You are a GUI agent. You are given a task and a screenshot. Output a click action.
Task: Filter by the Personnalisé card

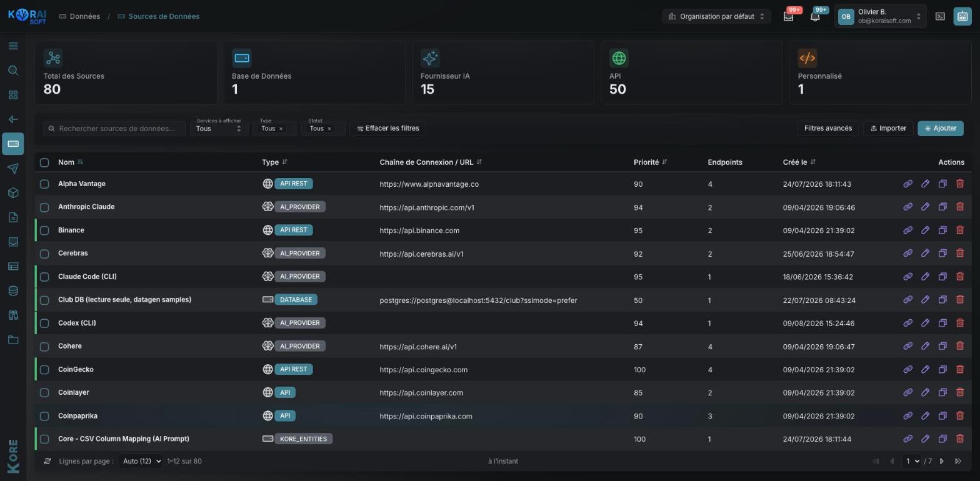coord(881,72)
